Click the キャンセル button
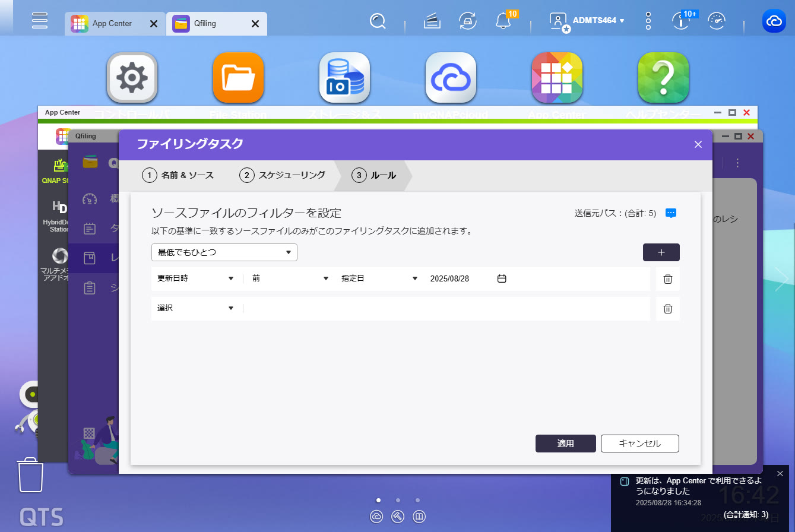Viewport: 795px width, 532px height. click(639, 444)
